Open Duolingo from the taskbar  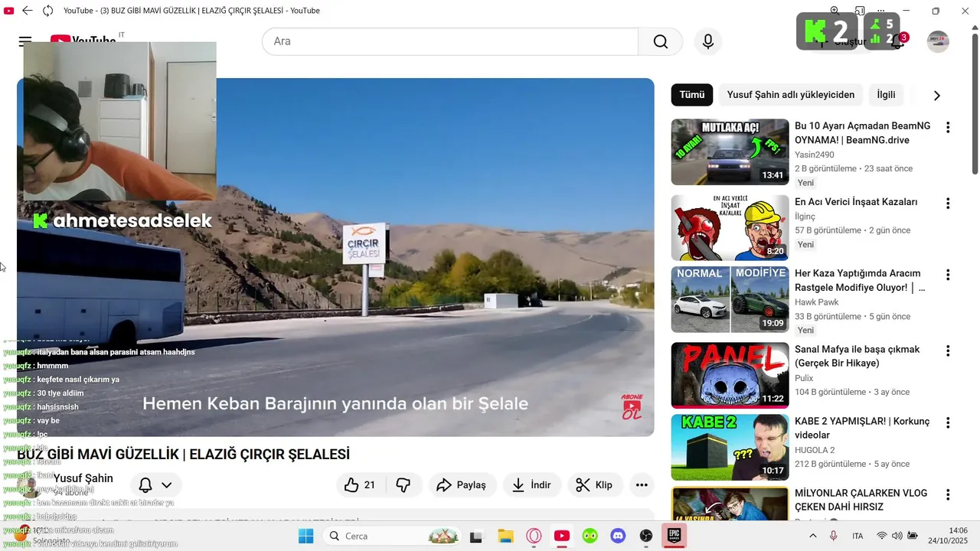[590, 536]
